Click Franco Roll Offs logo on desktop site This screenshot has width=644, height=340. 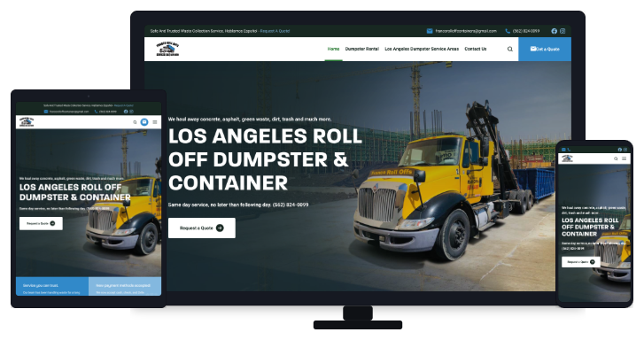[167, 49]
